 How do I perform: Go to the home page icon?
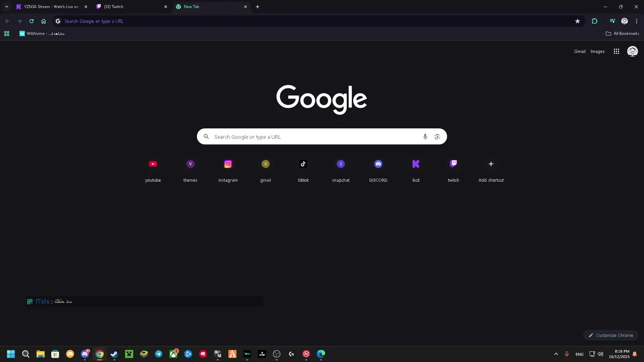pos(43,21)
